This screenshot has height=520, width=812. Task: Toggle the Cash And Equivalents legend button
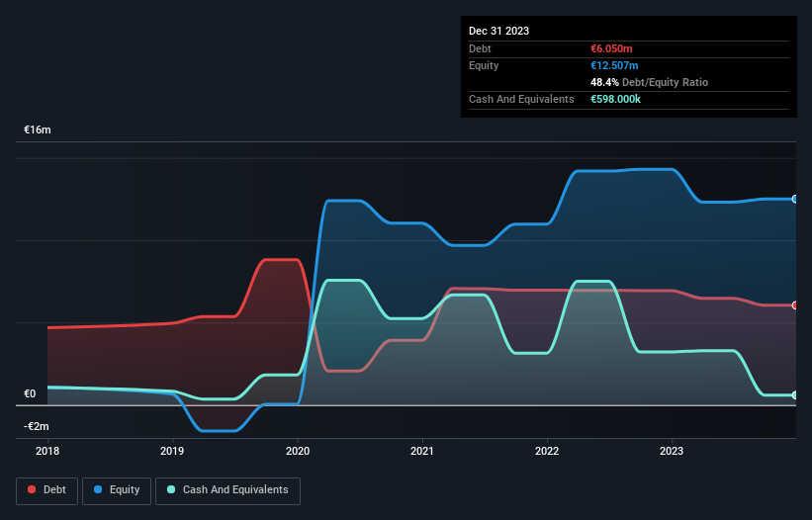(227, 490)
